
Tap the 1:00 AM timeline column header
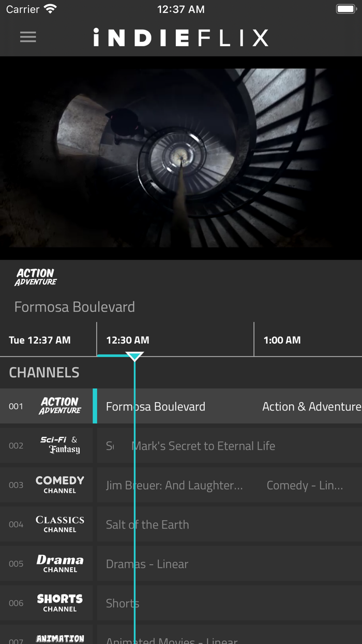click(282, 340)
